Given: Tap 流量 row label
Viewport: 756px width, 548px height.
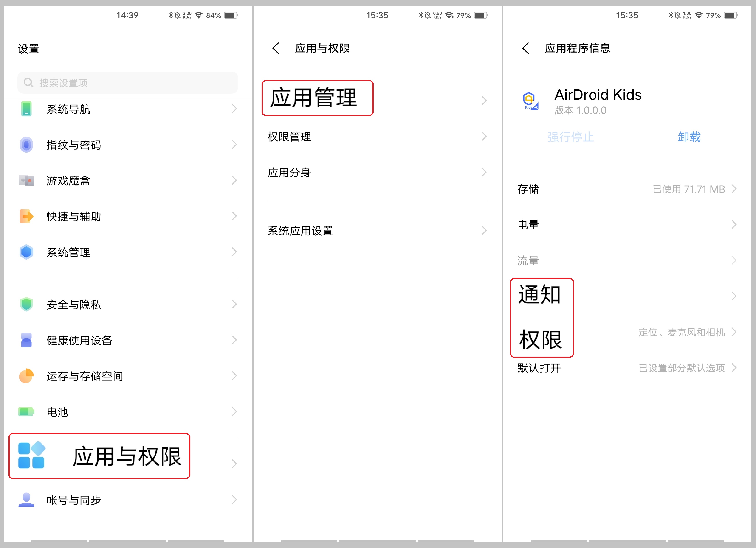Looking at the screenshot, I should pos(528,260).
